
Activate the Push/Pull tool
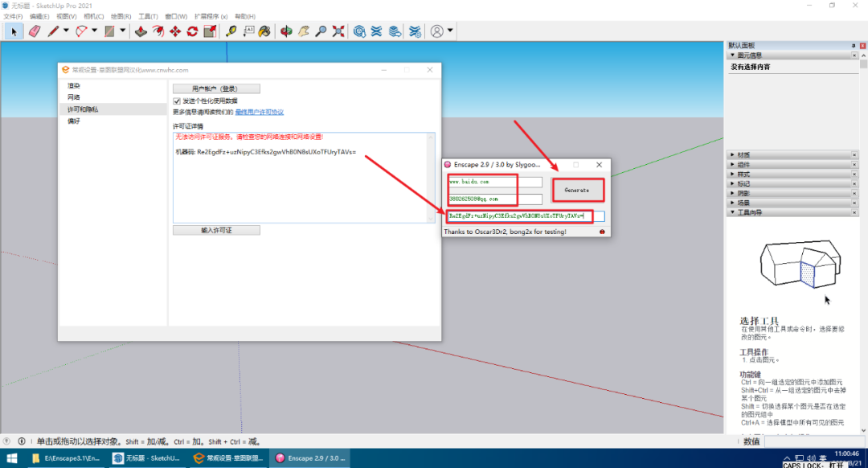(141, 31)
